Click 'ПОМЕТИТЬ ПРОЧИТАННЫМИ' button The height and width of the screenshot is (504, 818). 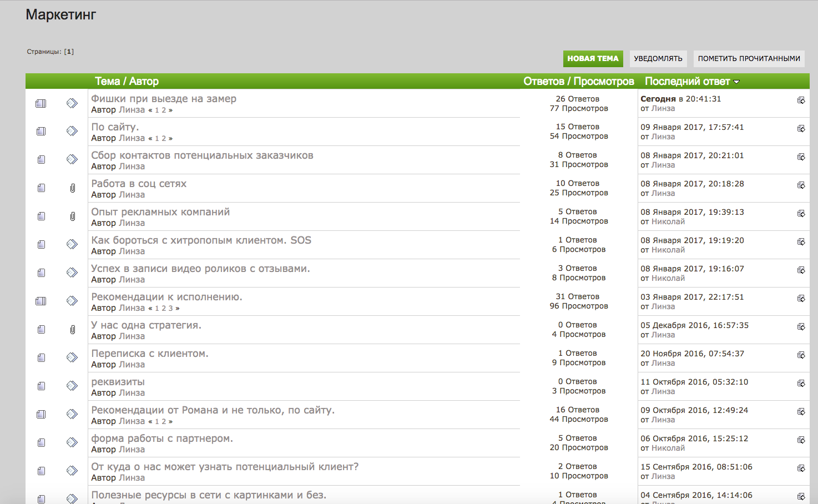coord(749,59)
